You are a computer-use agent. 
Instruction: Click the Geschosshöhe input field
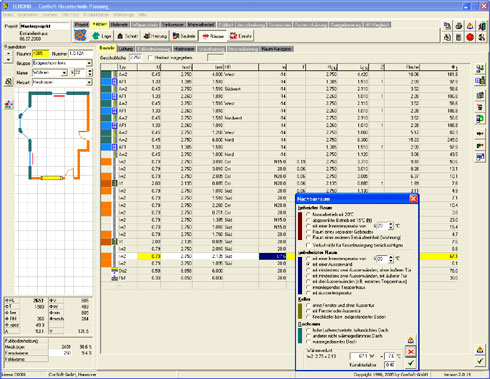pyautogui.click(x=136, y=58)
